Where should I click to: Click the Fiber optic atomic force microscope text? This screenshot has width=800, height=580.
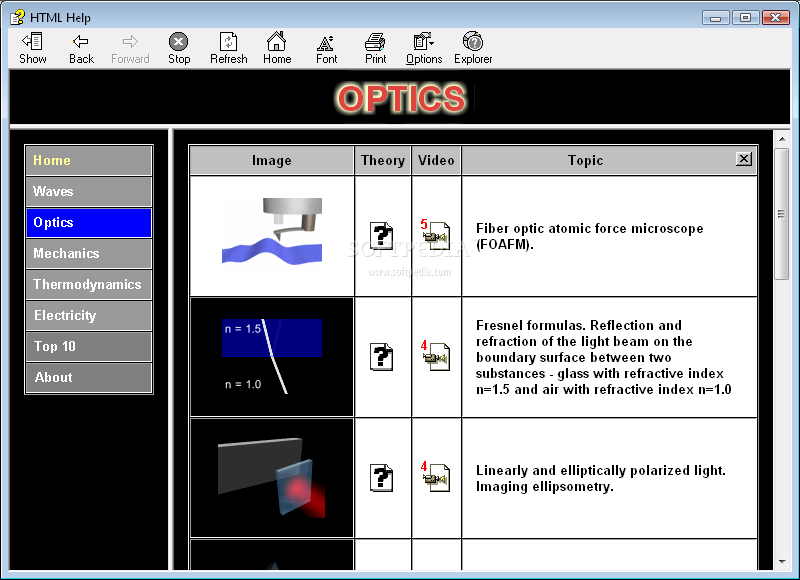click(x=589, y=236)
